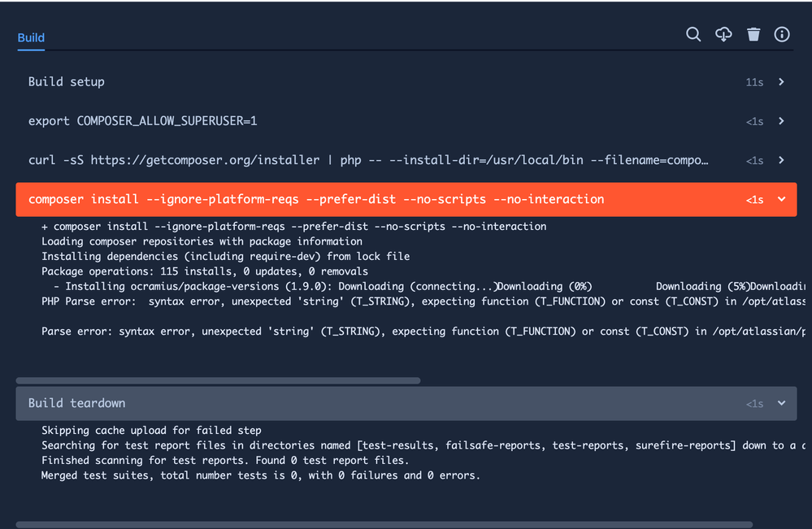This screenshot has height=529, width=812.
Task: Click the Build setup step row
Action: click(x=406, y=82)
